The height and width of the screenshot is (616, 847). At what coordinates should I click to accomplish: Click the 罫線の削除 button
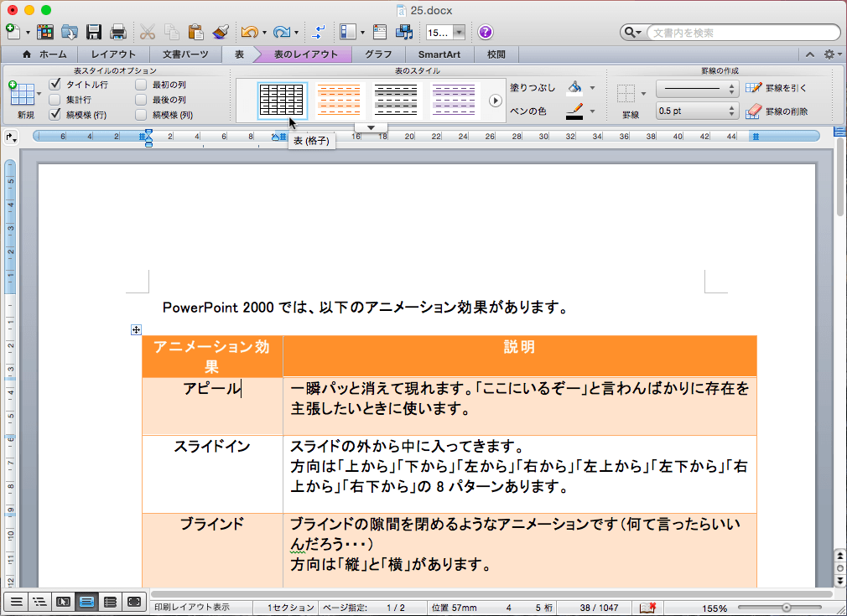coord(777,111)
